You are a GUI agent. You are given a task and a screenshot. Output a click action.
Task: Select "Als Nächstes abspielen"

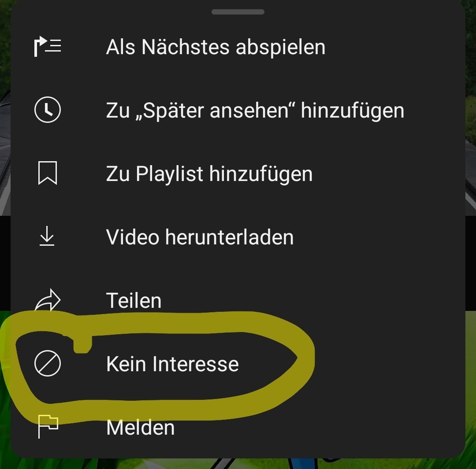[216, 47]
